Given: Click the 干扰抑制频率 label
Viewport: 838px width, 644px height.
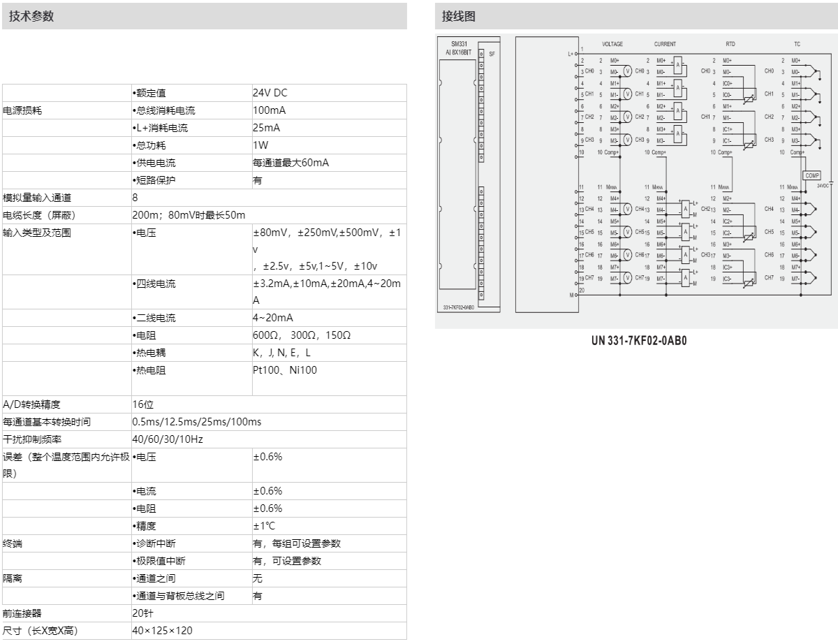Looking at the screenshot, I should 32,439.
